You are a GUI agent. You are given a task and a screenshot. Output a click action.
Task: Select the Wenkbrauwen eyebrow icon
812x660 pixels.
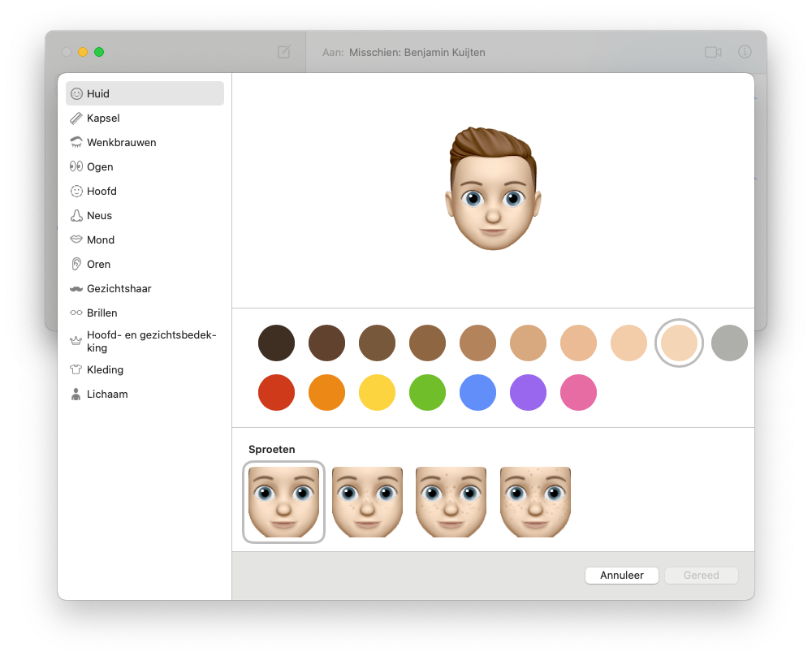(x=76, y=142)
